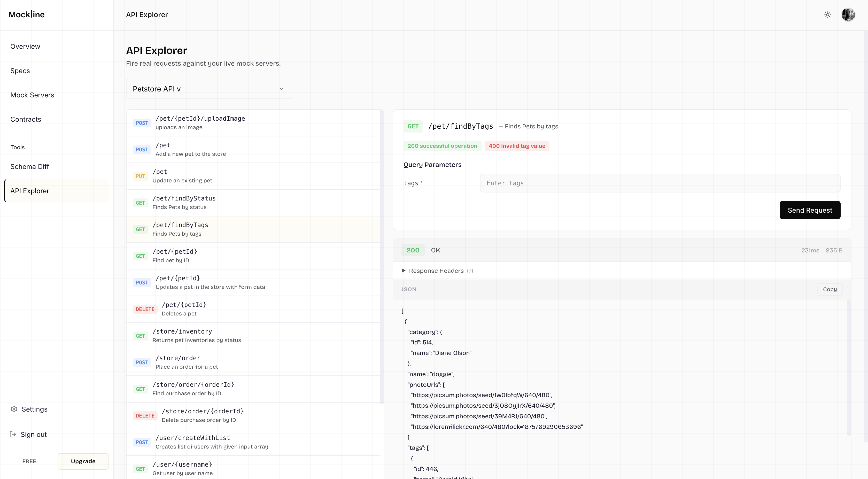This screenshot has width=868, height=479.
Task: Click the POST /pet/{petId}/uploadImage badge
Action: tap(142, 123)
